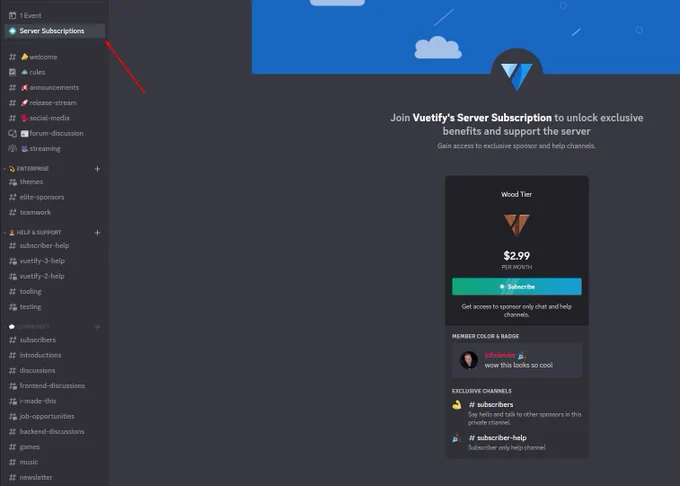The height and width of the screenshot is (486, 680).
Task: Collapse the HELP & SUPPORT category
Action: pyautogui.click(x=35, y=232)
